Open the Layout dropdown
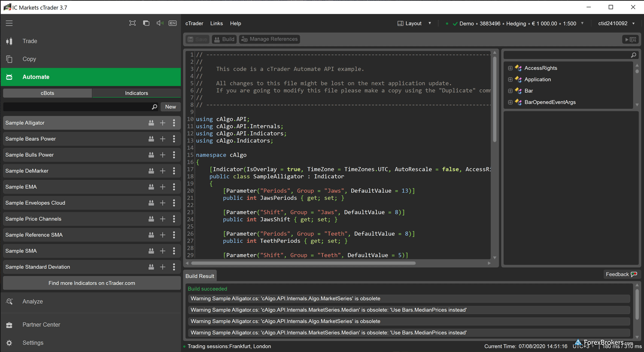644x352 pixels. 414,24
